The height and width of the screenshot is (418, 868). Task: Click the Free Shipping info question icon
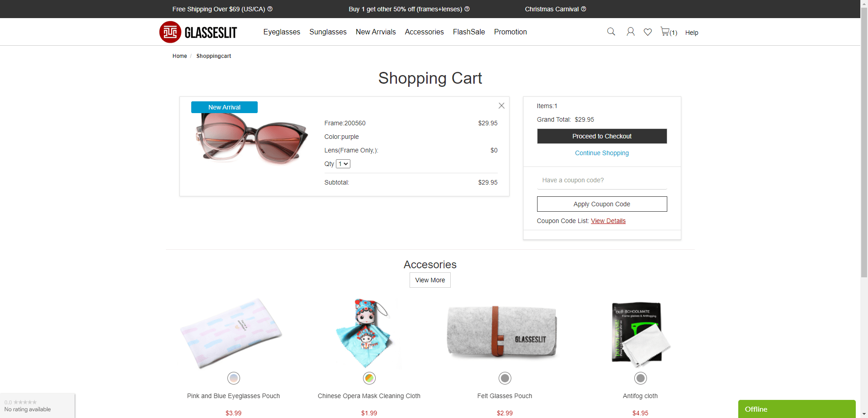[270, 9]
